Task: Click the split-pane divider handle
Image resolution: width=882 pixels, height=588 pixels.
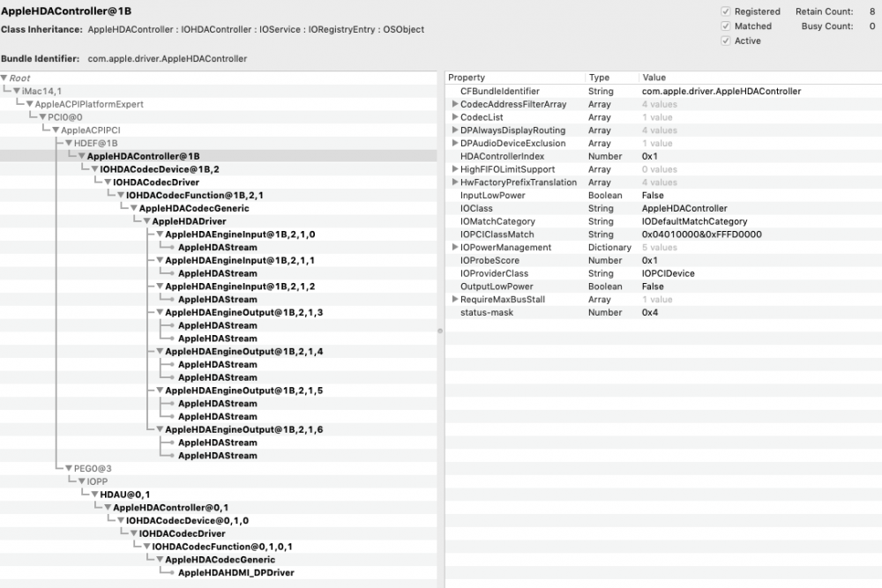Action: pyautogui.click(x=440, y=331)
